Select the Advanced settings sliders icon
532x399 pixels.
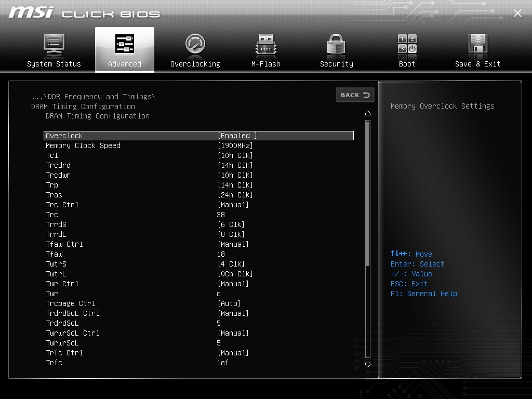point(125,44)
